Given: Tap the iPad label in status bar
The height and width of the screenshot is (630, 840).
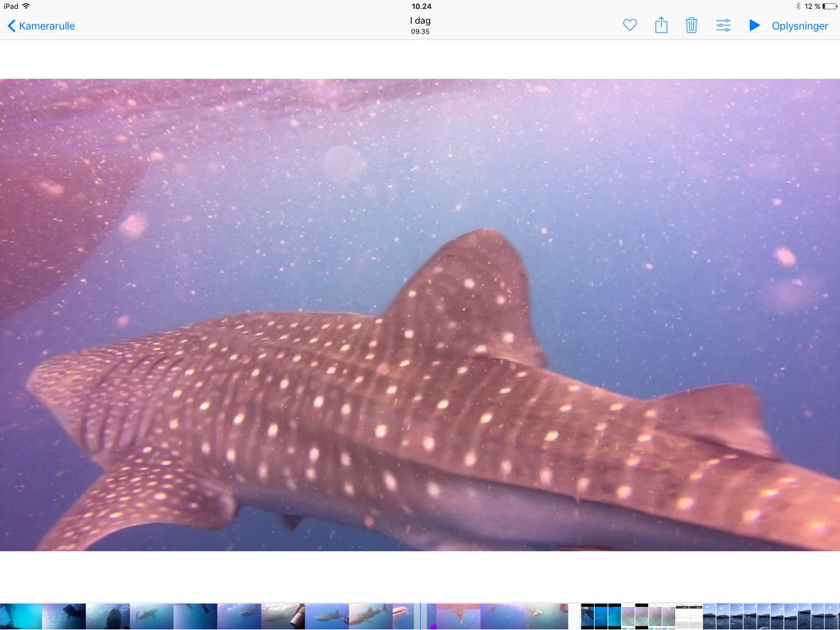Looking at the screenshot, I should point(11,7).
